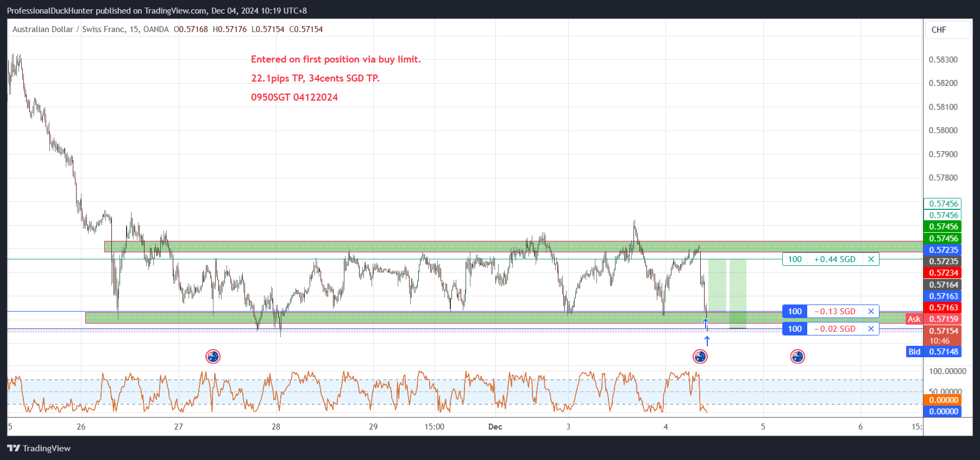Viewport: 980px width, 460px height.
Task: Select the +0.44 SGD take-profit label
Action: click(834, 259)
